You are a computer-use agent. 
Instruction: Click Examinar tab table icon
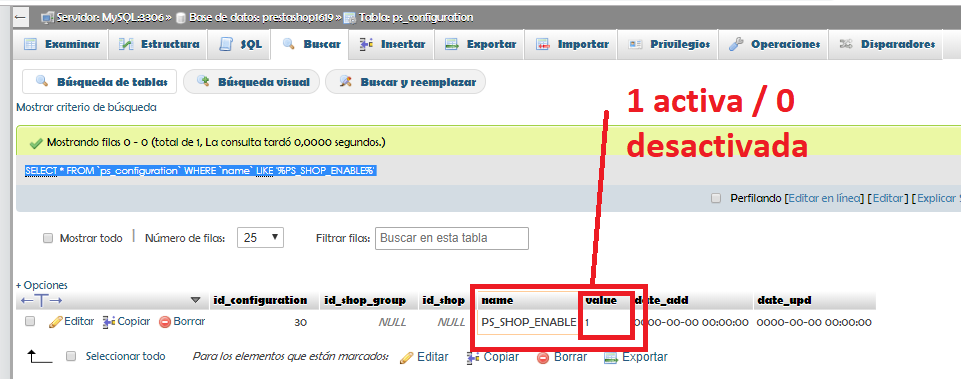(x=30, y=44)
